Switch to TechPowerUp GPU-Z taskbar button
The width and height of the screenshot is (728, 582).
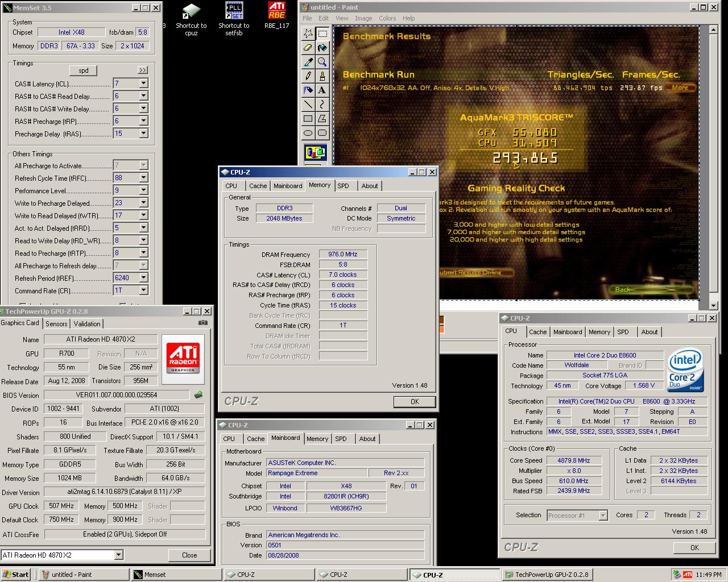tap(546, 575)
